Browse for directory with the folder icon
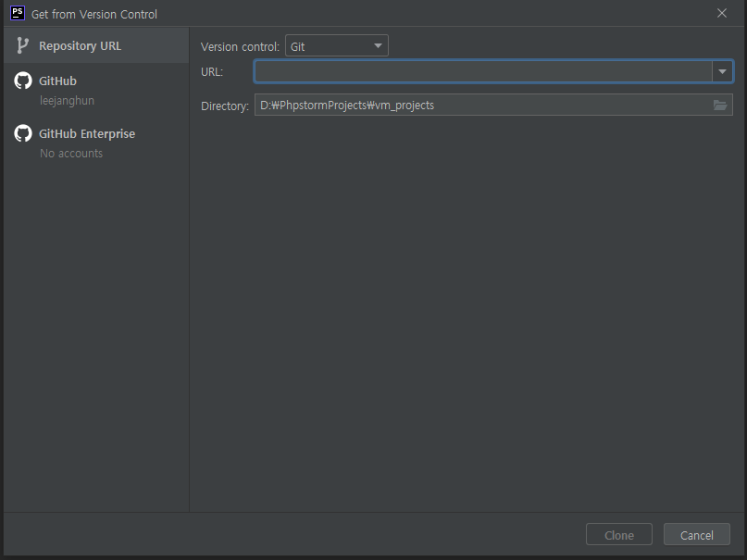Viewport: 747px width, 560px height. point(720,105)
